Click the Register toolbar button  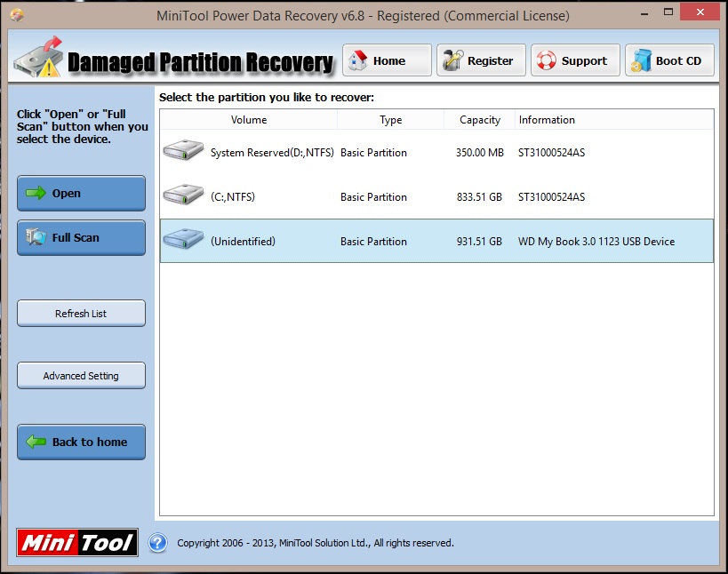click(x=482, y=60)
